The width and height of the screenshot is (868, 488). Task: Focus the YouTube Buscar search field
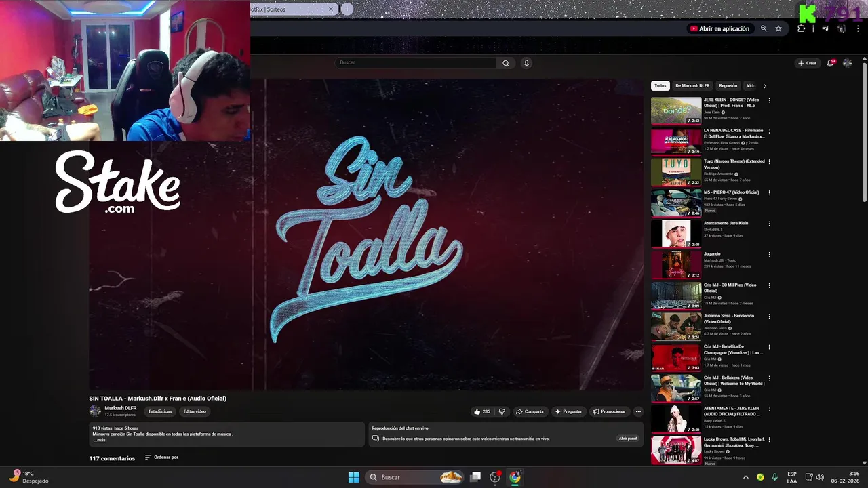pos(416,63)
